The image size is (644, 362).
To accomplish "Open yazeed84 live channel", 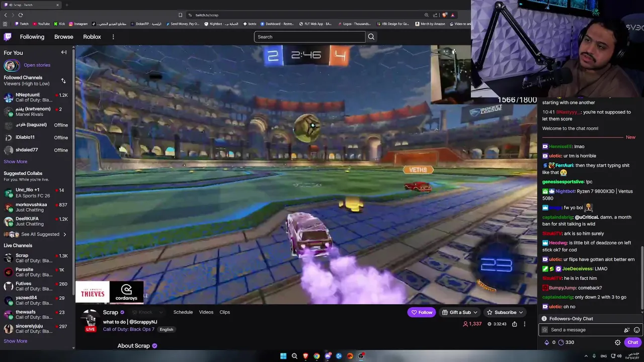I will click(x=35, y=300).
